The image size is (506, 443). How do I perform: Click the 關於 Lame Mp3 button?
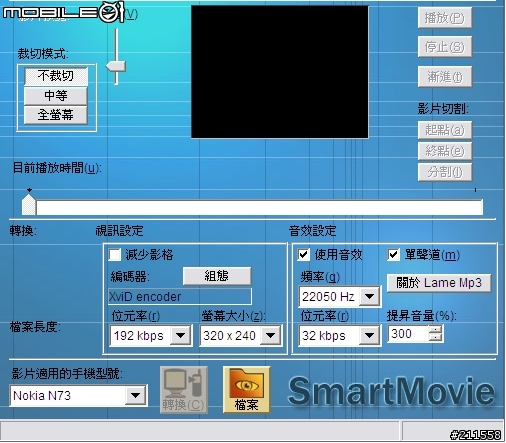(x=439, y=283)
